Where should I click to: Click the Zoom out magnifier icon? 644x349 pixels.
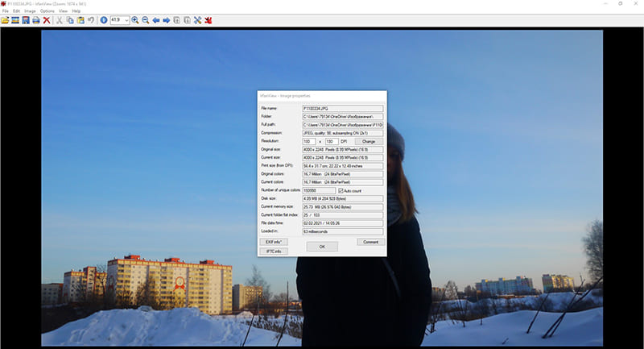pos(146,20)
